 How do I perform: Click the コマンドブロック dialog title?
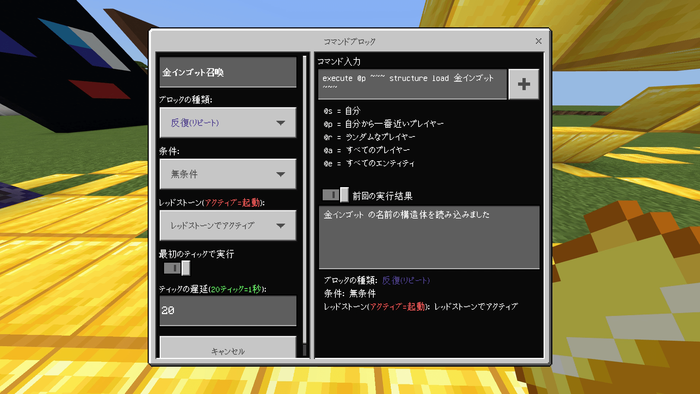tap(350, 41)
